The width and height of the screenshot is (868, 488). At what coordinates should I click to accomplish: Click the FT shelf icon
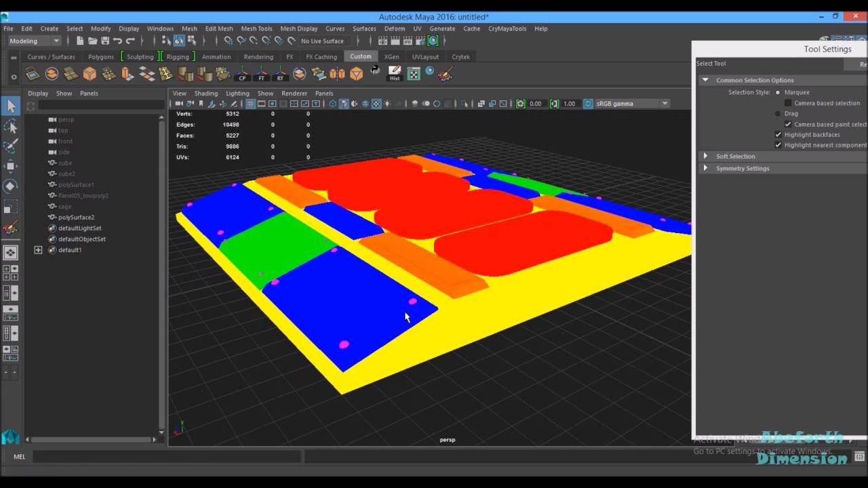tap(261, 74)
